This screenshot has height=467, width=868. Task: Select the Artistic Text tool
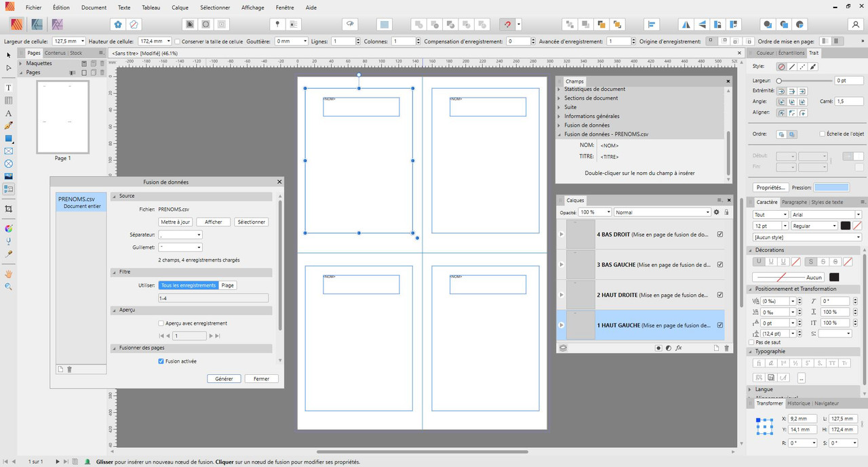click(9, 113)
